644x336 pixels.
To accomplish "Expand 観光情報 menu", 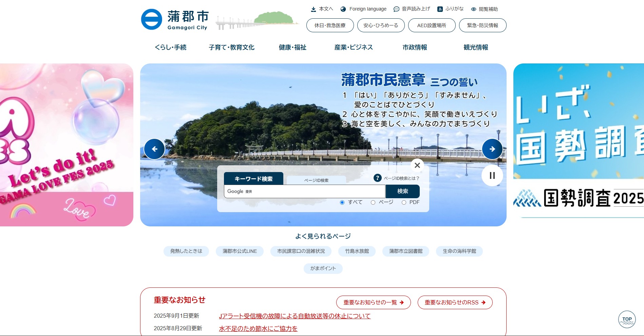I will click(x=476, y=48).
